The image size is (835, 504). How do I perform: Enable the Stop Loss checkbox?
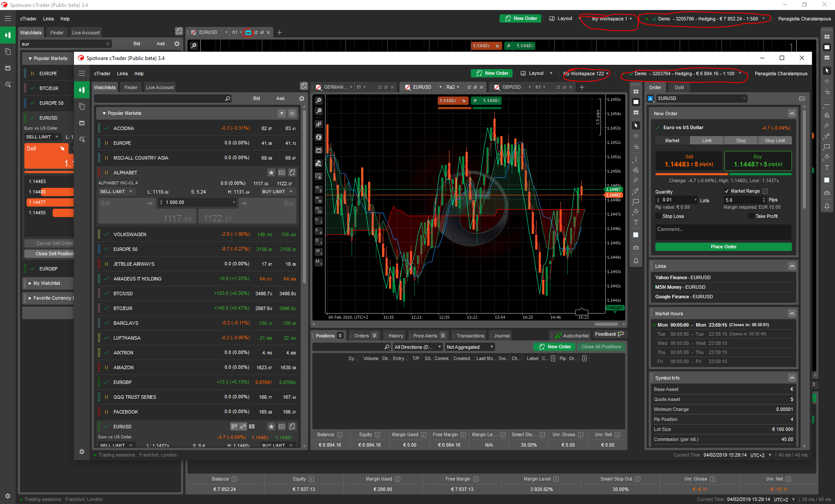click(658, 216)
